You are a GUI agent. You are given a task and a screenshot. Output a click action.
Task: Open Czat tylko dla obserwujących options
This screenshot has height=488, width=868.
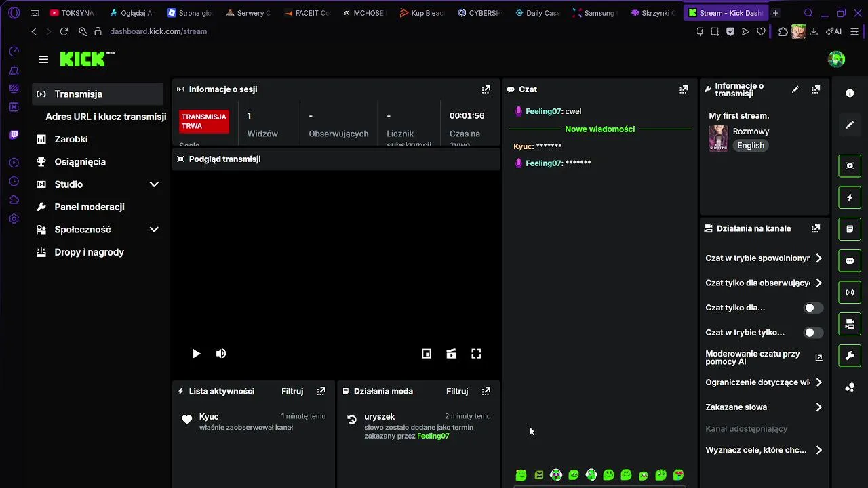[x=764, y=283]
